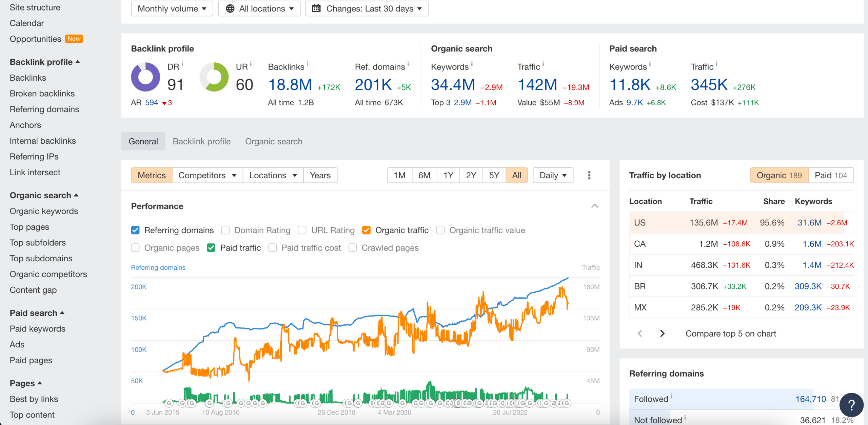The width and height of the screenshot is (868, 425).
Task: Click the DR info icon
Action: pos(182,64)
